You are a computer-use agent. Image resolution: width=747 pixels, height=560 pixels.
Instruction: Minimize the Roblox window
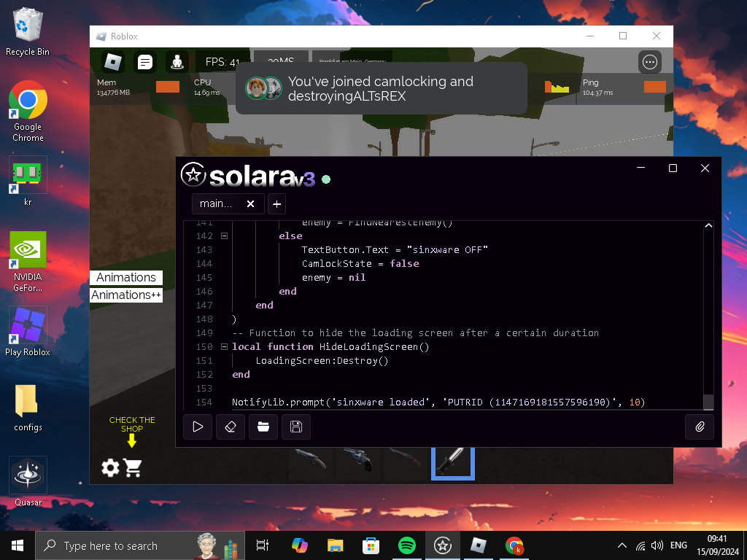(590, 36)
